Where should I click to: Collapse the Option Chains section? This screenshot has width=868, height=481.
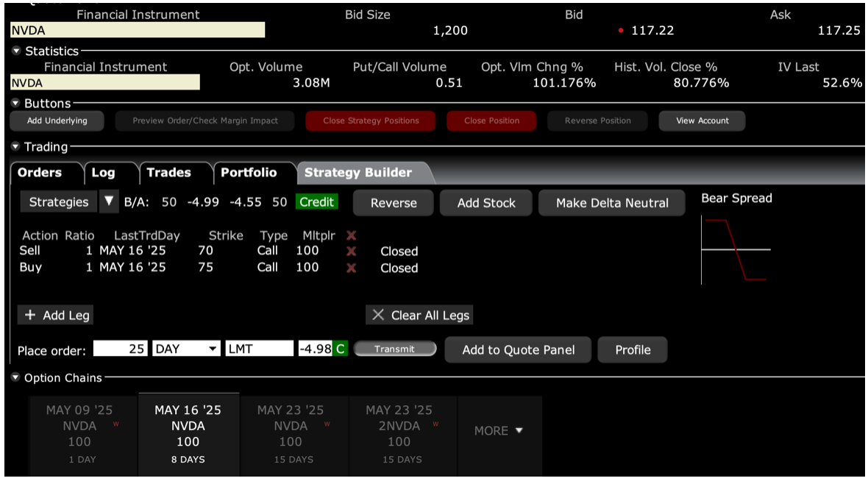point(15,377)
